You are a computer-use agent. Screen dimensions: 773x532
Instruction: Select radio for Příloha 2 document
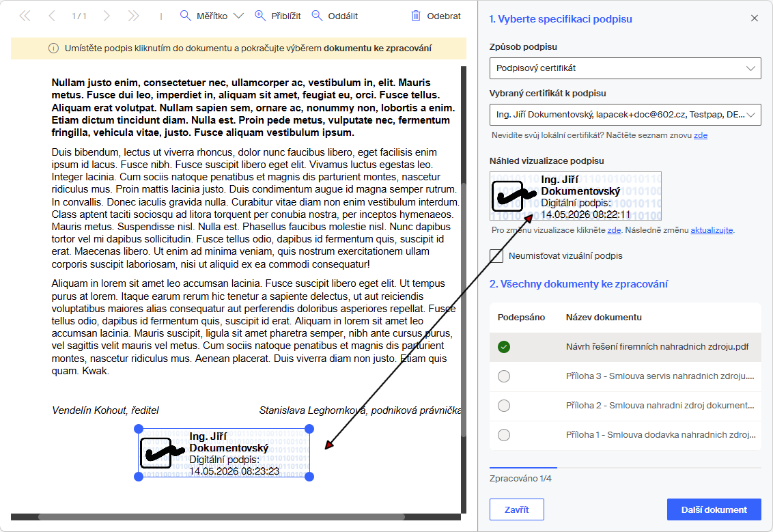504,406
